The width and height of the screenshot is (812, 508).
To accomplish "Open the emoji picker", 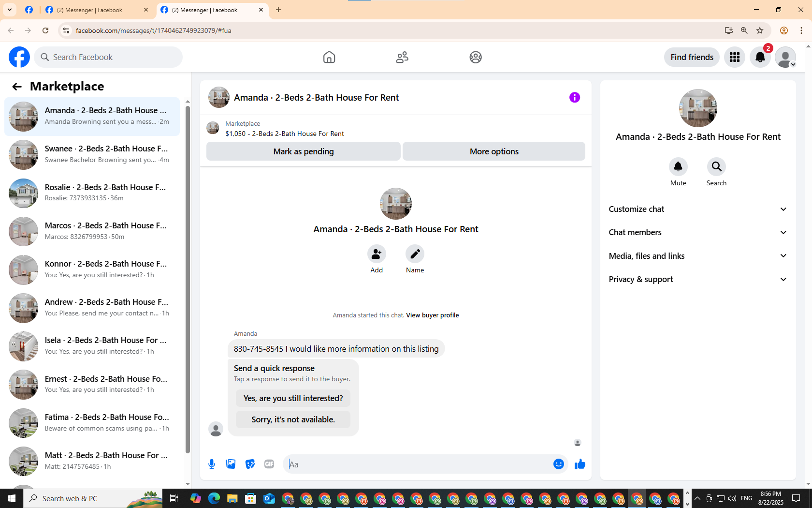I will pyautogui.click(x=559, y=464).
